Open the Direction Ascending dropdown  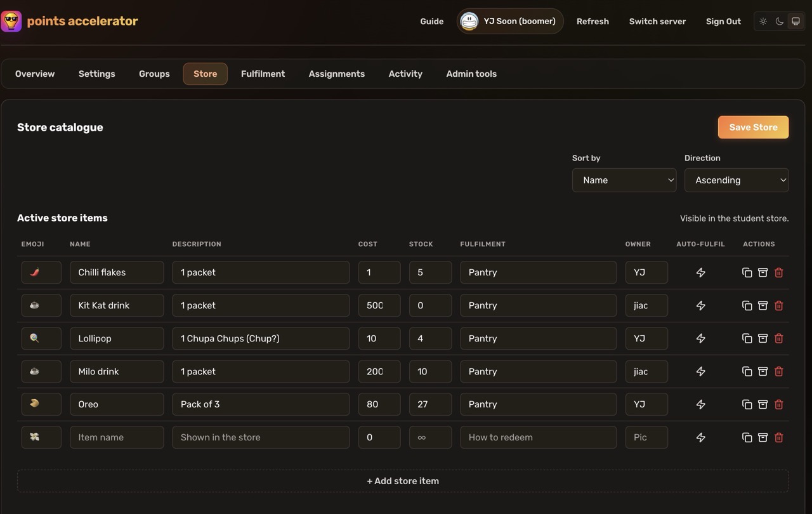click(737, 180)
